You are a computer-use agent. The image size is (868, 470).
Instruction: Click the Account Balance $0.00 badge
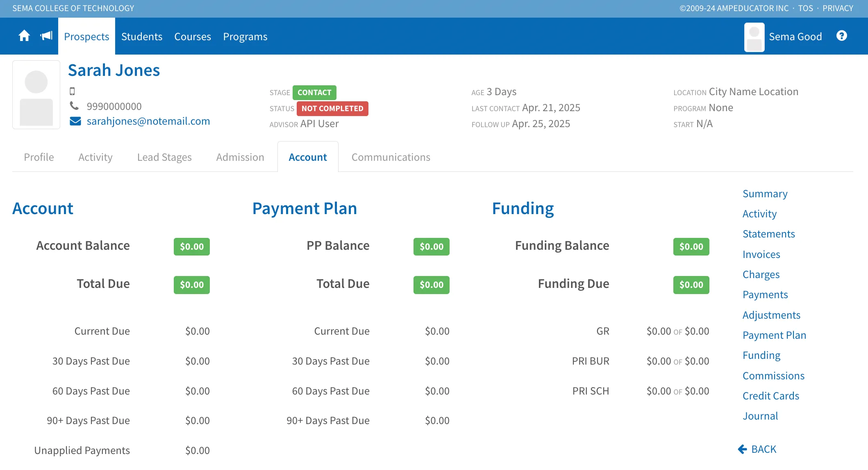click(192, 247)
